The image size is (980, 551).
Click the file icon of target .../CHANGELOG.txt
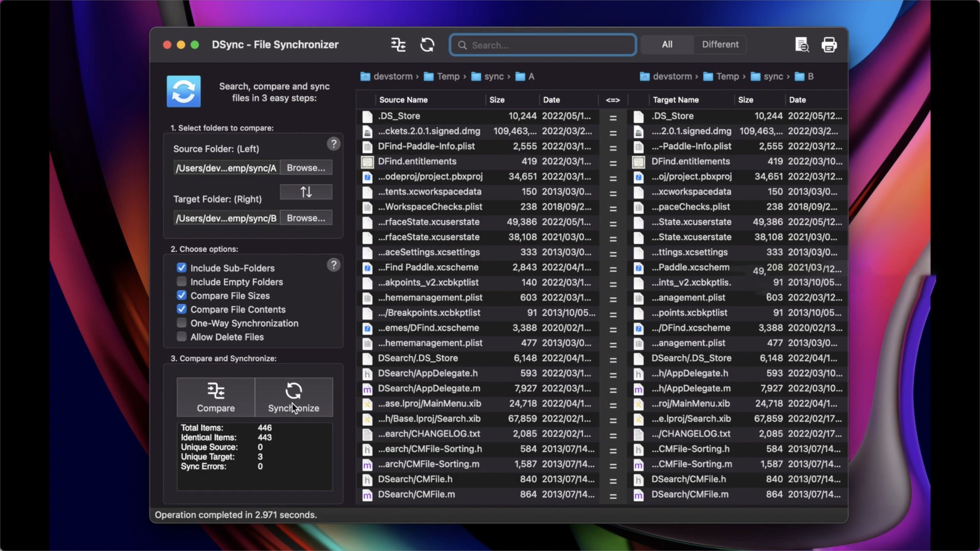(x=638, y=435)
